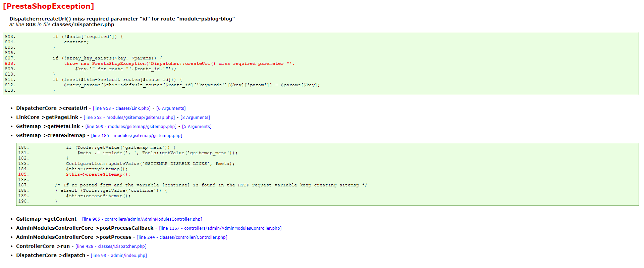
Task: Click code line 803 required check
Action: click(x=88, y=37)
